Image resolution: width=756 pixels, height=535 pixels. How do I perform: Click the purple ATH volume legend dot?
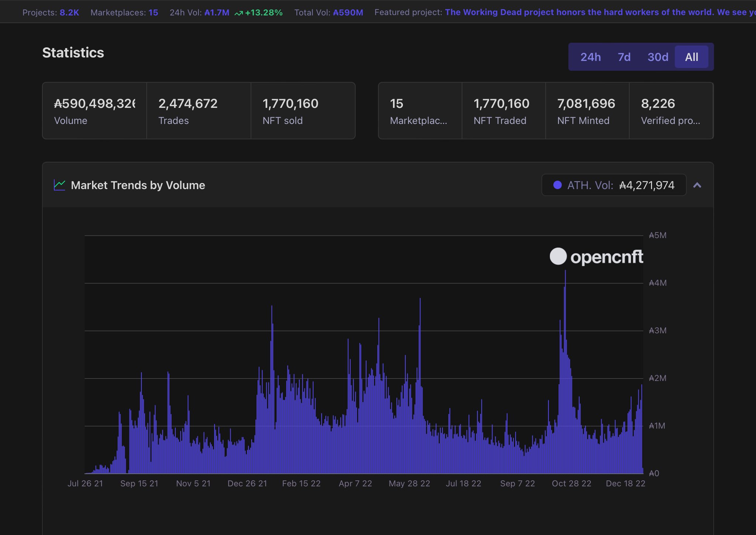coord(557,185)
